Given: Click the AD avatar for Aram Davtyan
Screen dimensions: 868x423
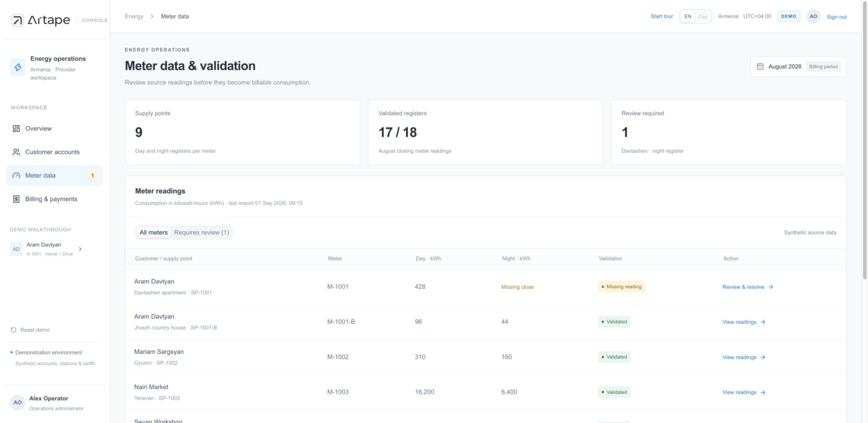Looking at the screenshot, I should (16, 249).
